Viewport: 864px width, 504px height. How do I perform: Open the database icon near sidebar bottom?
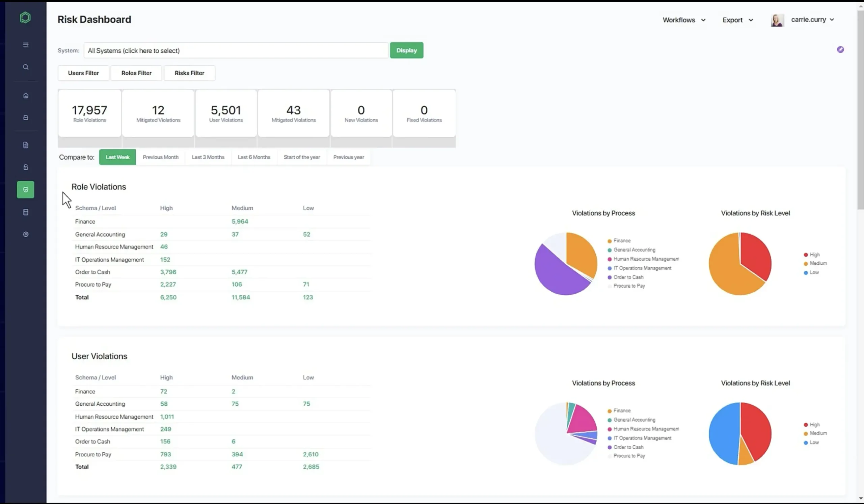click(25, 212)
